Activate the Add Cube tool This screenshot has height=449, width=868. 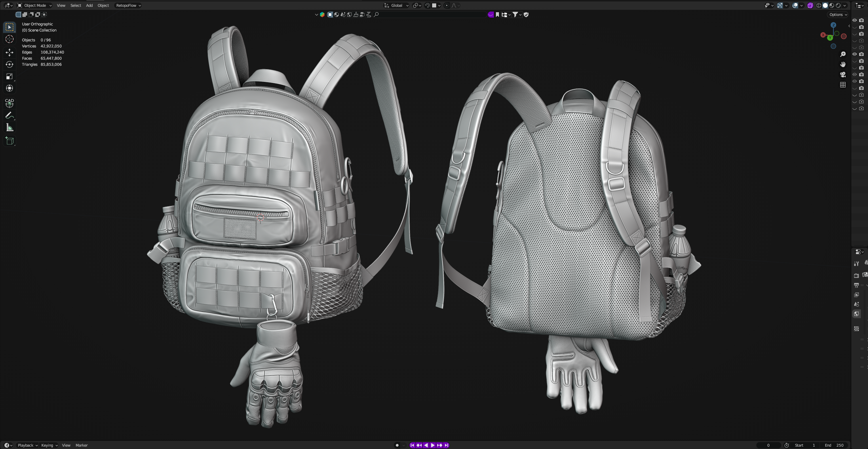pos(9,141)
